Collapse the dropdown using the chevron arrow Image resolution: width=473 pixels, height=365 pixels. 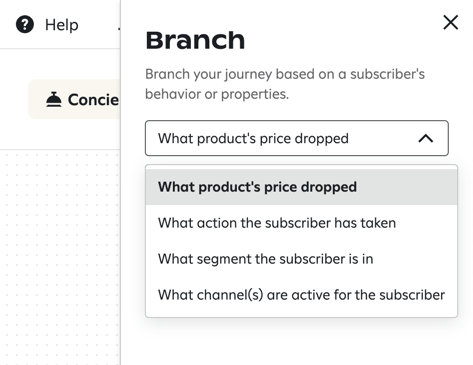426,138
